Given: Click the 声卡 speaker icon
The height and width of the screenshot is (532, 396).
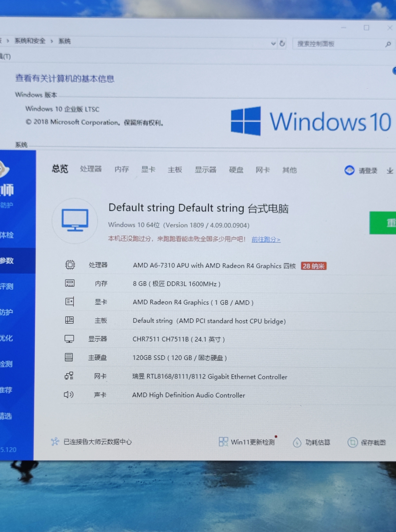Looking at the screenshot, I should point(69,395).
